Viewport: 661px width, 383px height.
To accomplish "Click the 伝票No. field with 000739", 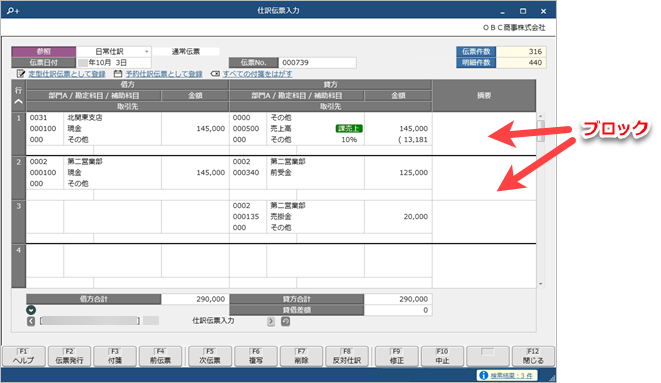I will pyautogui.click(x=317, y=63).
